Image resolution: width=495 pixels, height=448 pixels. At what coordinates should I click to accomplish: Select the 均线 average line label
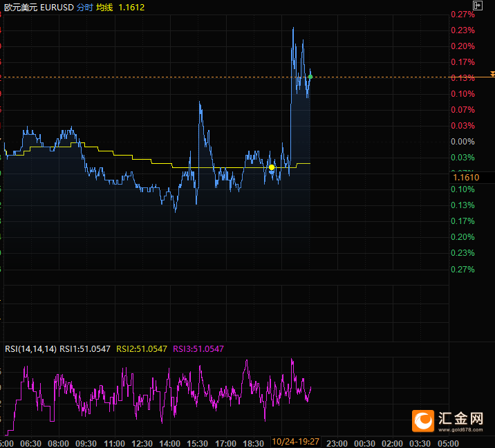(x=104, y=6)
